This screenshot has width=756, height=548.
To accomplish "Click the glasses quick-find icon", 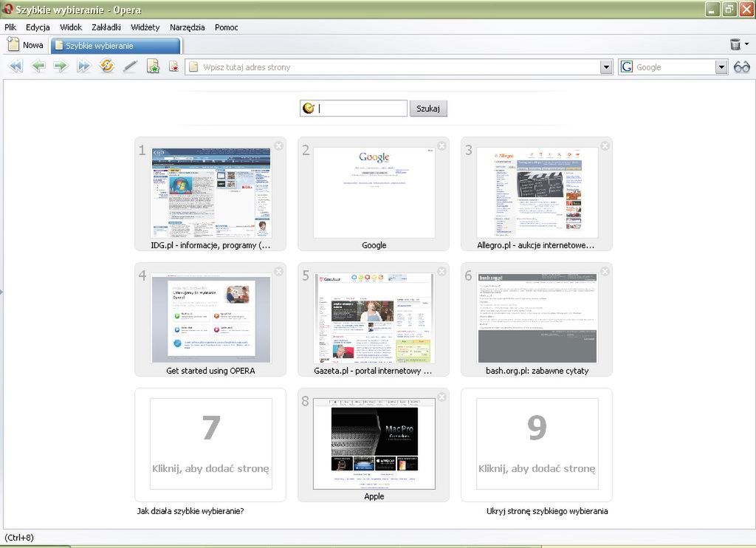I will 742,66.
